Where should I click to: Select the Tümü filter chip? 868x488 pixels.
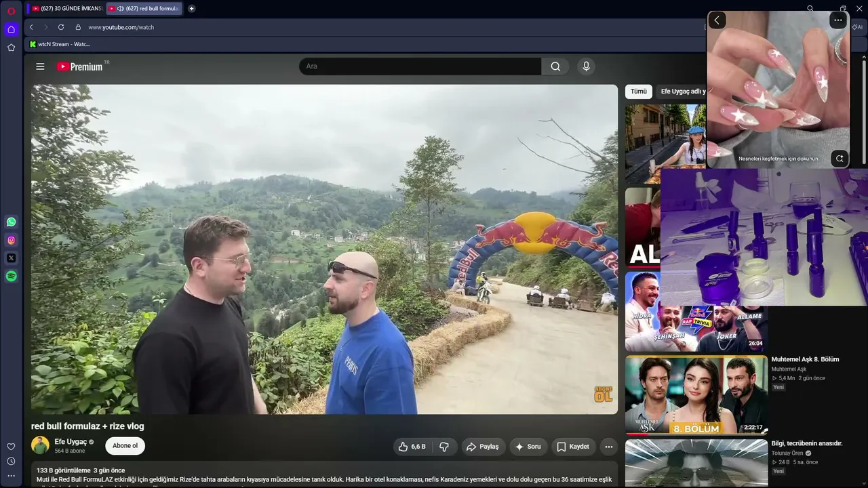point(639,91)
